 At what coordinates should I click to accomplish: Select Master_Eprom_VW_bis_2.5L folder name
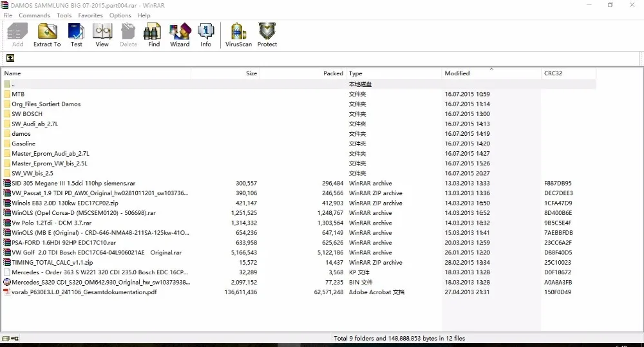[x=50, y=164]
